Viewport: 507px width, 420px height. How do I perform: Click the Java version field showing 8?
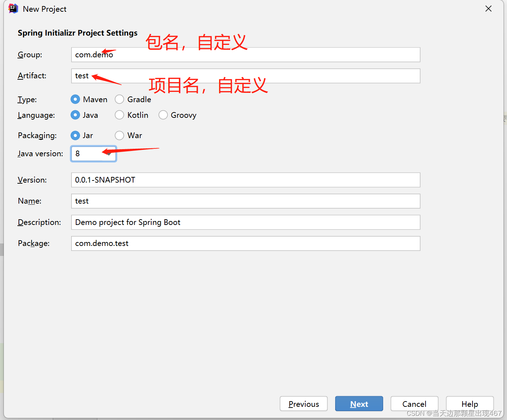93,153
